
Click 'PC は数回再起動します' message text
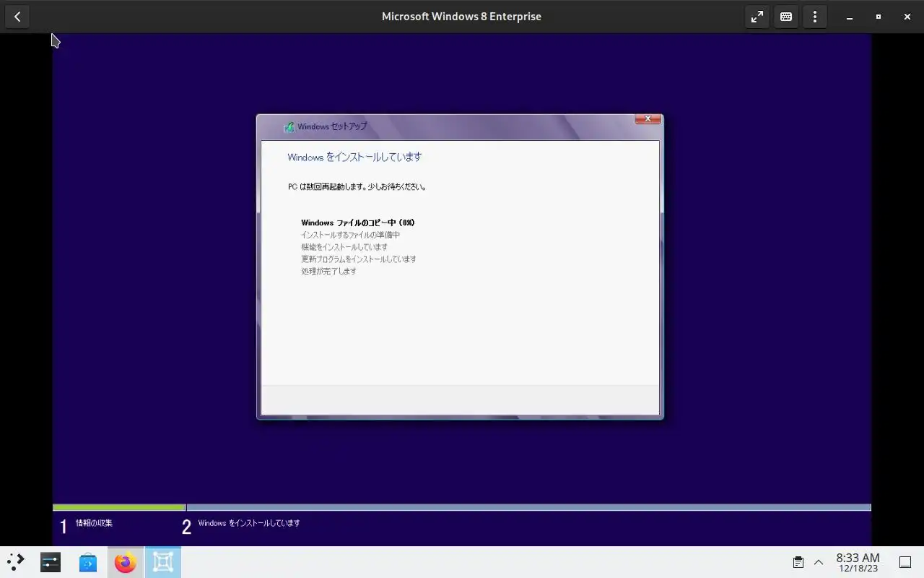click(357, 186)
